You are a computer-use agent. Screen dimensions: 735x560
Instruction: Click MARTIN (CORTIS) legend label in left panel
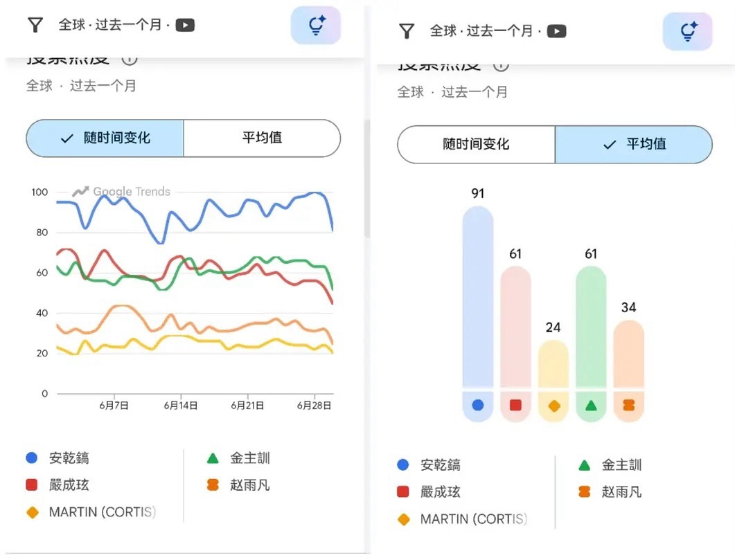click(x=103, y=512)
